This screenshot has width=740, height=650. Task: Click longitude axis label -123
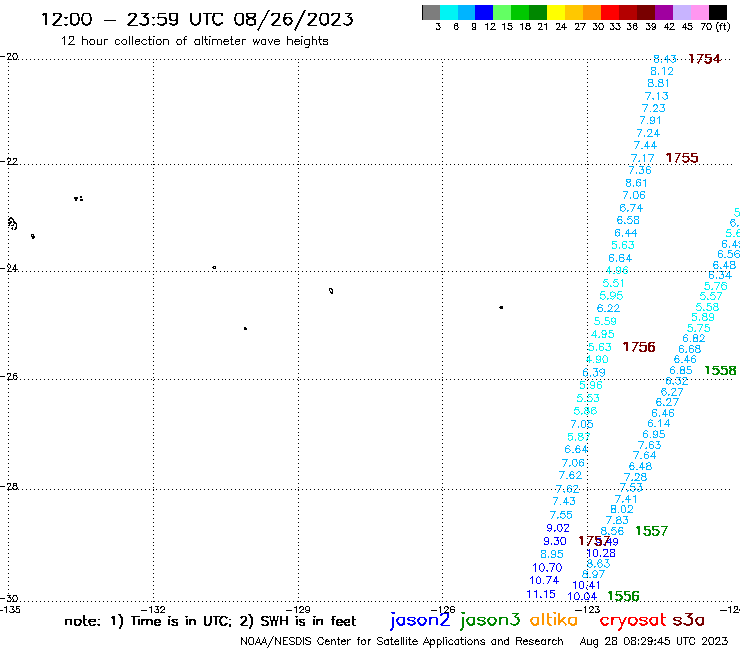coord(588,609)
